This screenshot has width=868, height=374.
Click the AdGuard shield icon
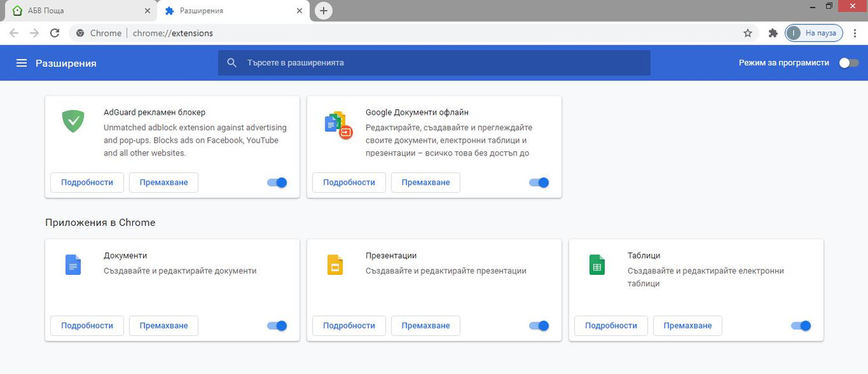click(73, 121)
